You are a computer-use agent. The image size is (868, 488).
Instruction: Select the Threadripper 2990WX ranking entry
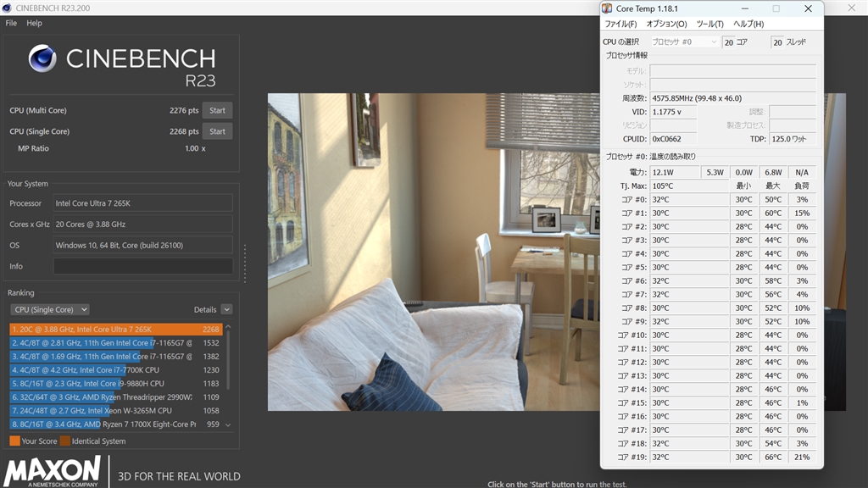(x=115, y=396)
